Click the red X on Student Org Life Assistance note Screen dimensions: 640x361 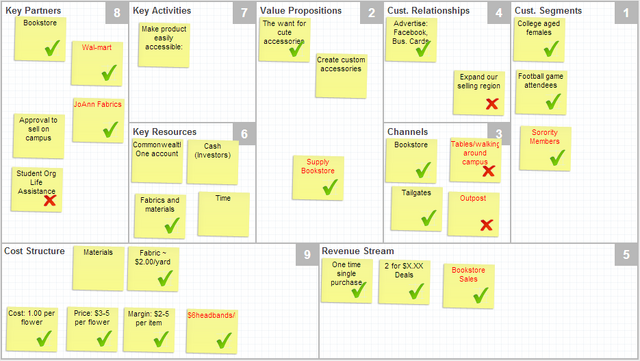50,200
